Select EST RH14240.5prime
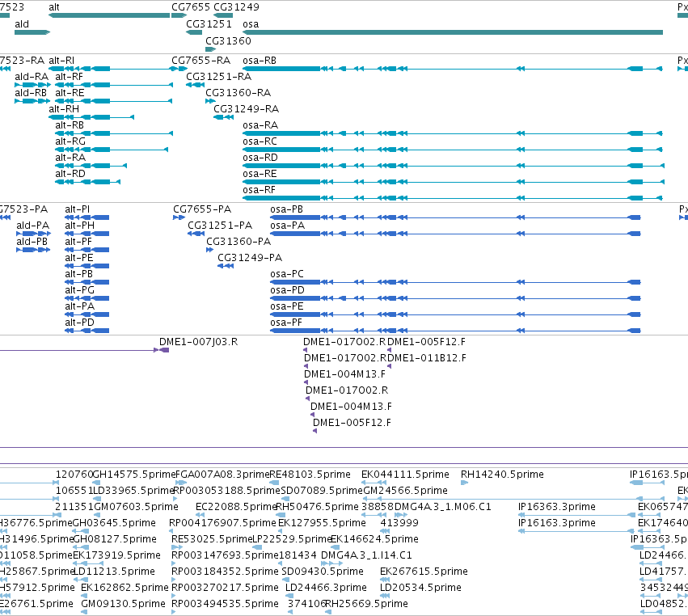This screenshot has width=688, height=616. [x=465, y=483]
